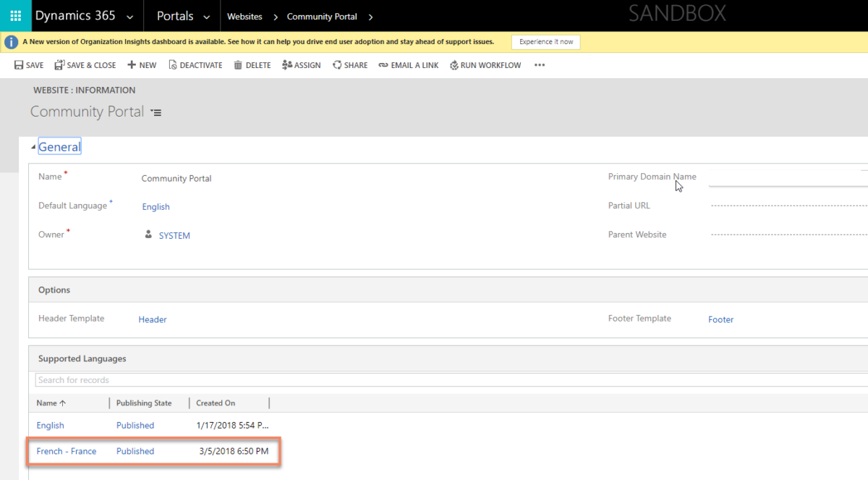Click the plus icon for New
The height and width of the screenshot is (480, 868).
click(x=132, y=65)
